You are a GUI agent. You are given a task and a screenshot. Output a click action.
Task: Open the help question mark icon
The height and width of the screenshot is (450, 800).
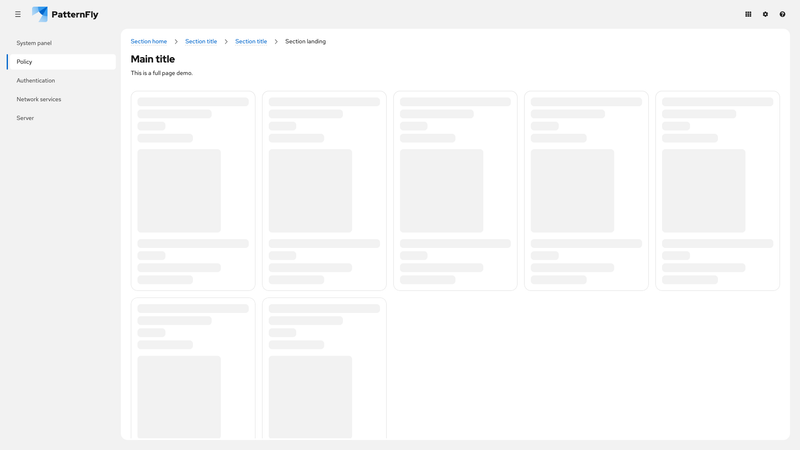pyautogui.click(x=782, y=14)
